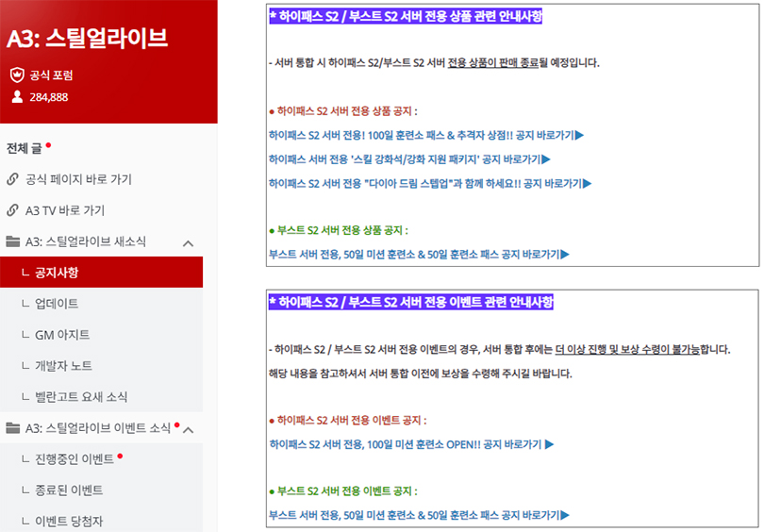This screenshot has width=764, height=532.
Task: Click the 공식 포럼 label
Action: [51, 75]
